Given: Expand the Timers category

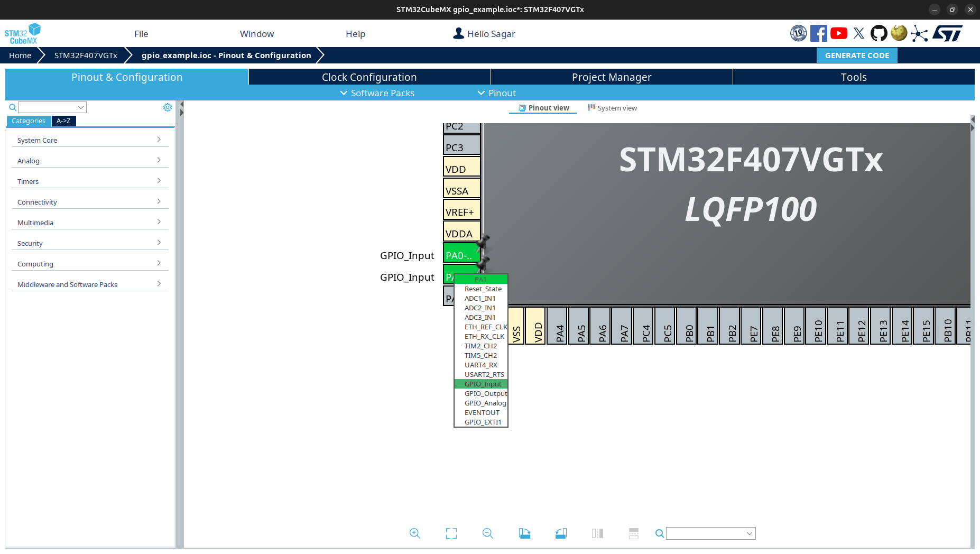Looking at the screenshot, I should 90,181.
